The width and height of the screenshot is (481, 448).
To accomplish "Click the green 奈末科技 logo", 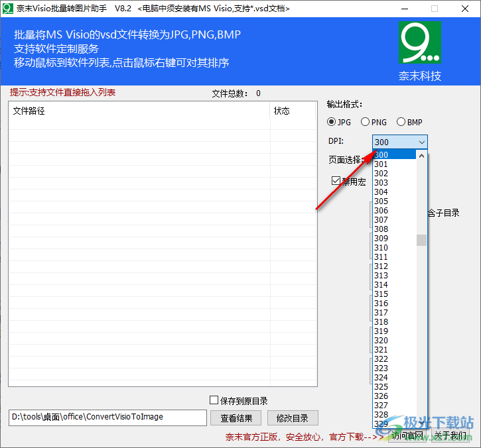I will tap(420, 42).
